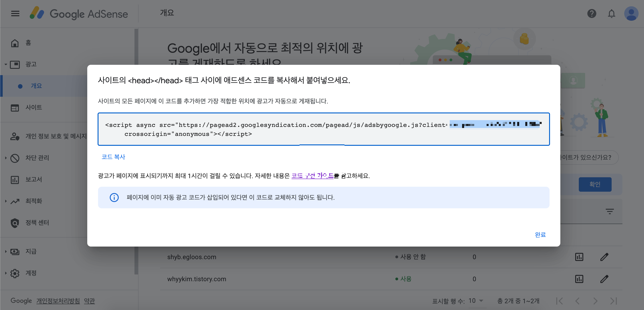Click the ads (광고) icon in sidebar

point(15,65)
